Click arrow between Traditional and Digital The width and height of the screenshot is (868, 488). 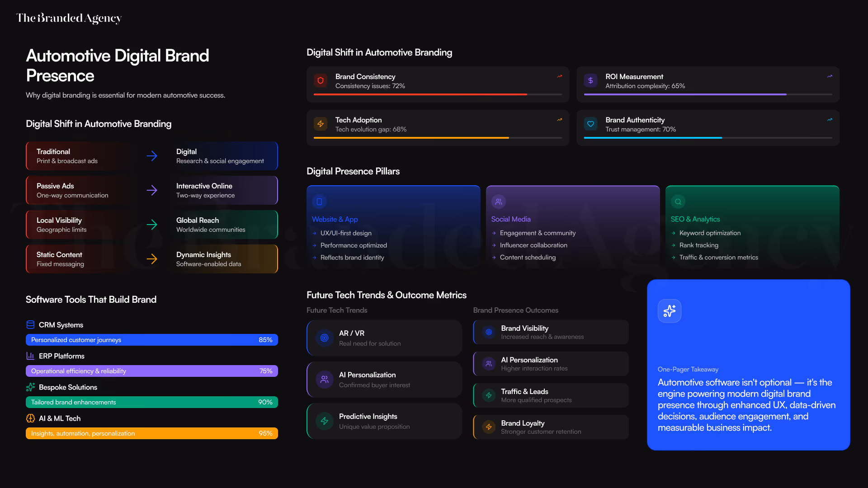[152, 156]
